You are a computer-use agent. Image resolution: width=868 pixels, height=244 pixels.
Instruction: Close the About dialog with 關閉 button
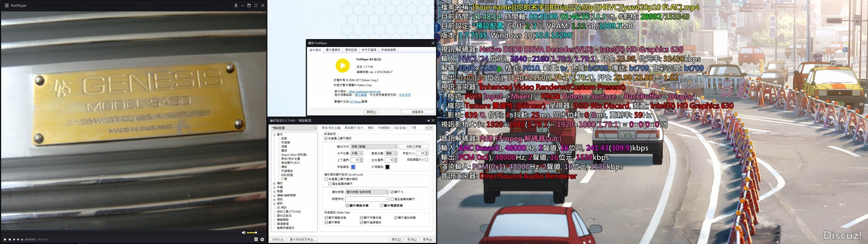tap(371, 112)
